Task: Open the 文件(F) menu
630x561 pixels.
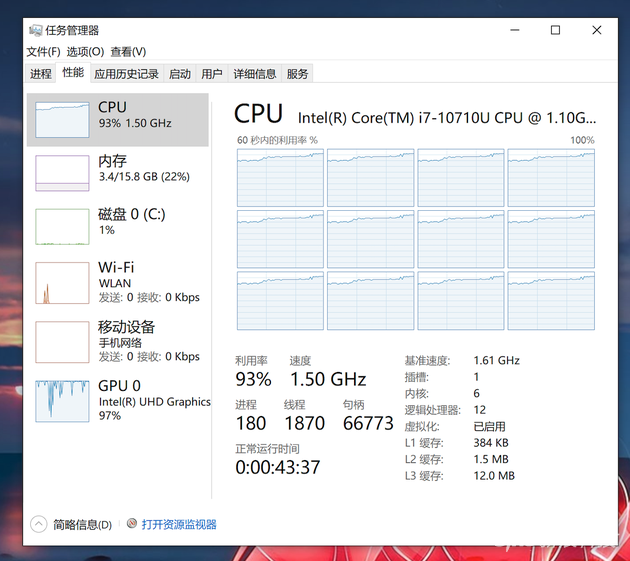Action: 43,51
